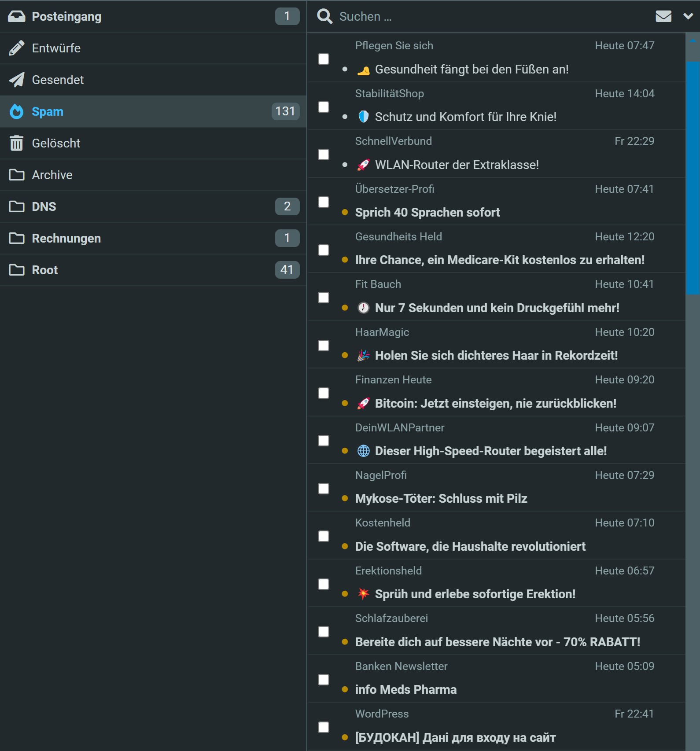Select the checkbox for Finanzen Heute email
Image resolution: width=700 pixels, height=751 pixels.
tap(324, 393)
